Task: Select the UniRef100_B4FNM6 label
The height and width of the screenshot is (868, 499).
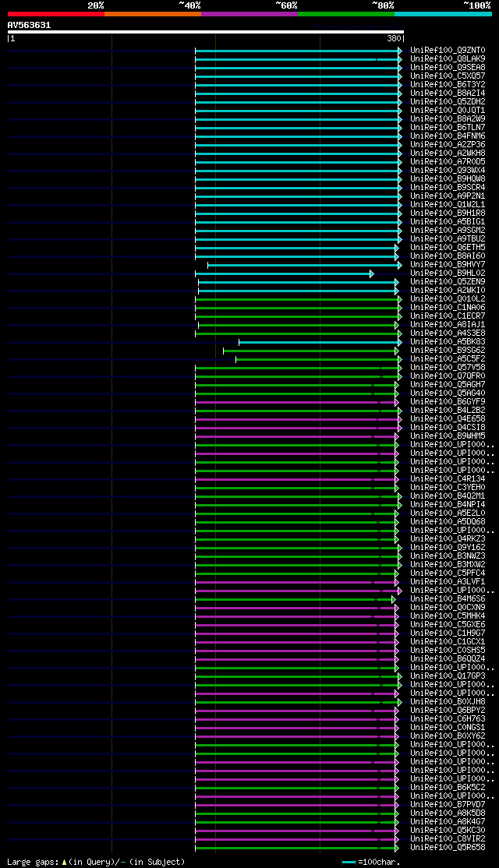Action: coord(448,136)
